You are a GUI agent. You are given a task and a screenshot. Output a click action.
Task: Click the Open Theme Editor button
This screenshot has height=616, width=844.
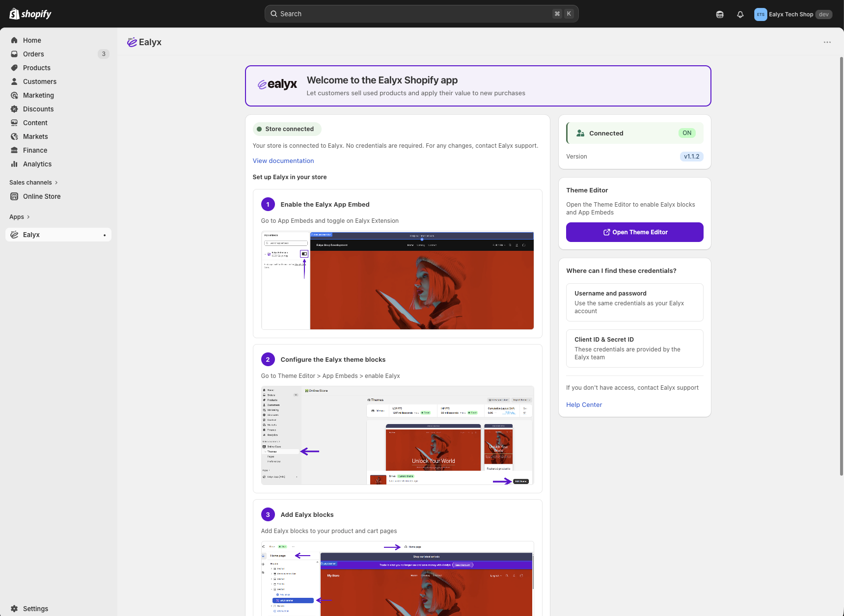point(634,232)
